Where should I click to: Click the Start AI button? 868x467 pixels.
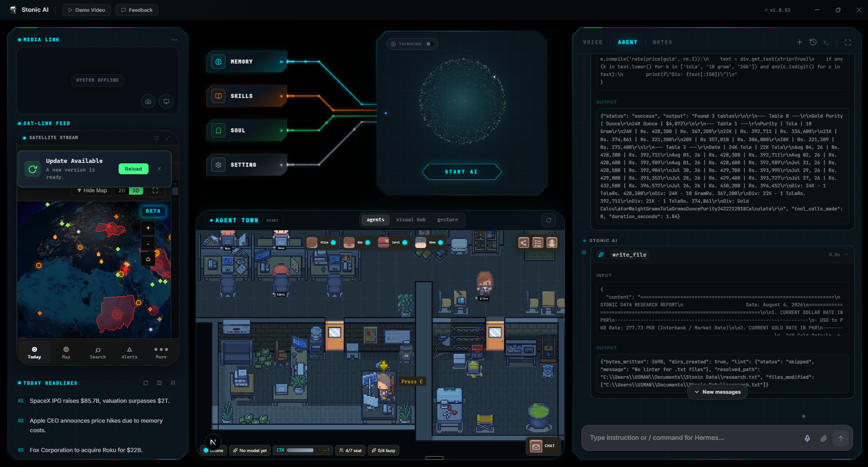[x=461, y=172]
